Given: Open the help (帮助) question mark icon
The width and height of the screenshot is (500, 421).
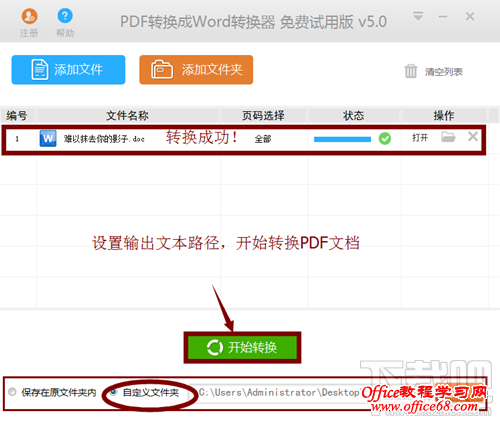Looking at the screenshot, I should tap(65, 16).
